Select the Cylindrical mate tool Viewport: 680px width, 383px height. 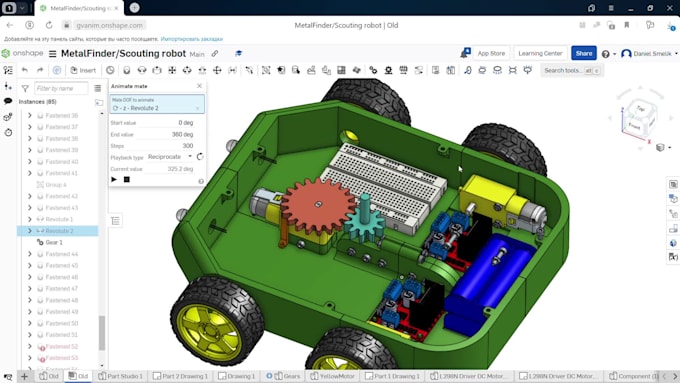[187, 70]
